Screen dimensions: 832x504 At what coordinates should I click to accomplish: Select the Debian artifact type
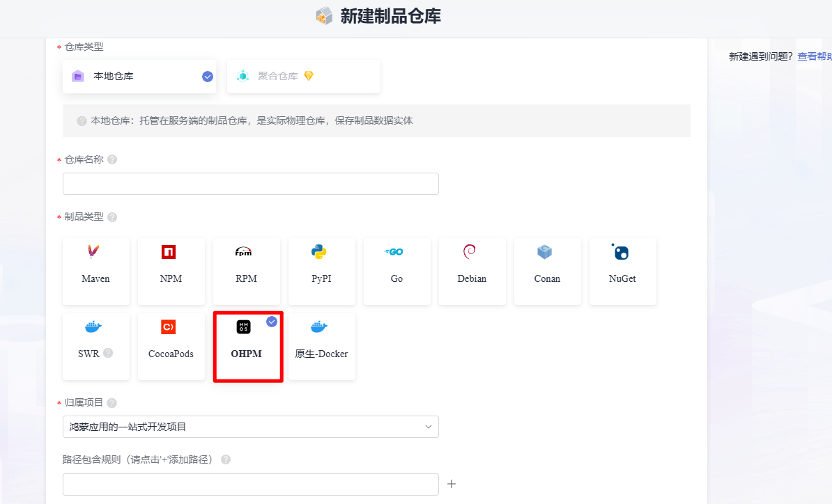(x=472, y=271)
